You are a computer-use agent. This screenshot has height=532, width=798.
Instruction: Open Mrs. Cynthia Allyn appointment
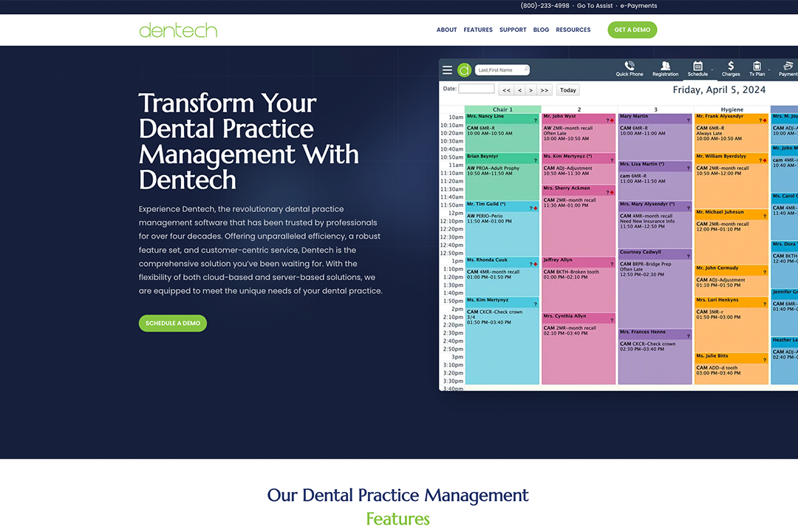coord(579,348)
